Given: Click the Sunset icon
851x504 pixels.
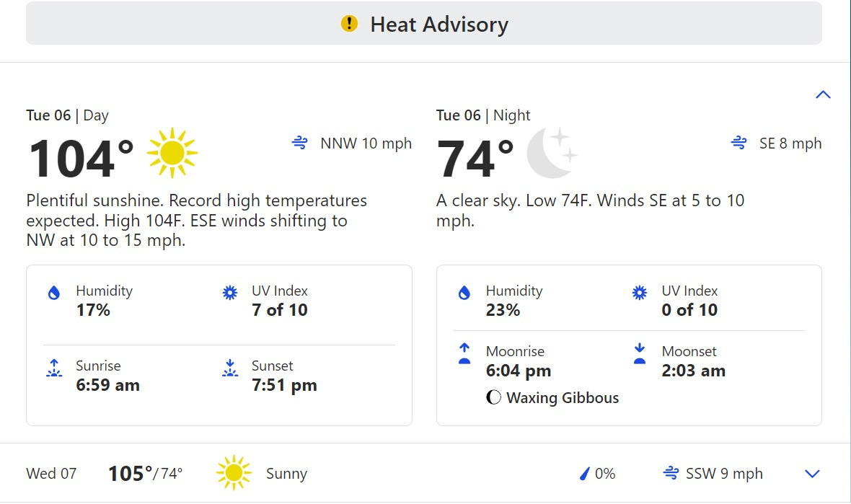Looking at the screenshot, I should (x=230, y=368).
